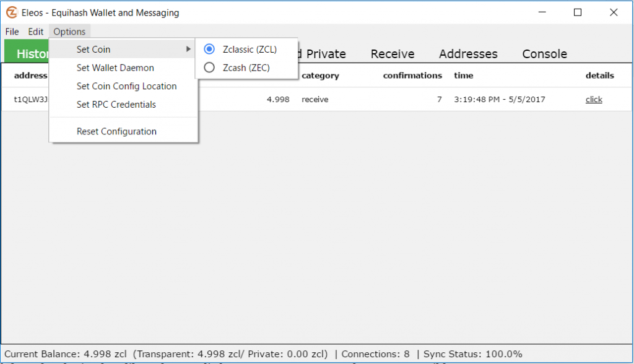
Task: Select the 4.998 amount cell
Action: coord(278,100)
